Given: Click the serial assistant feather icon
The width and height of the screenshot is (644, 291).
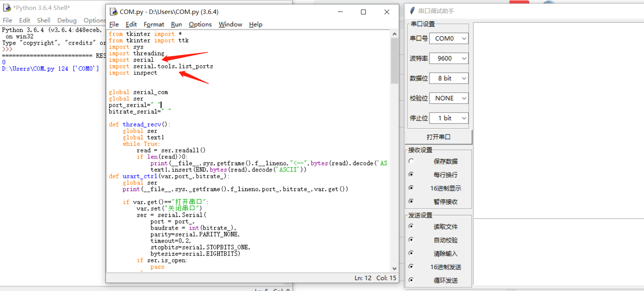Looking at the screenshot, I should point(412,11).
